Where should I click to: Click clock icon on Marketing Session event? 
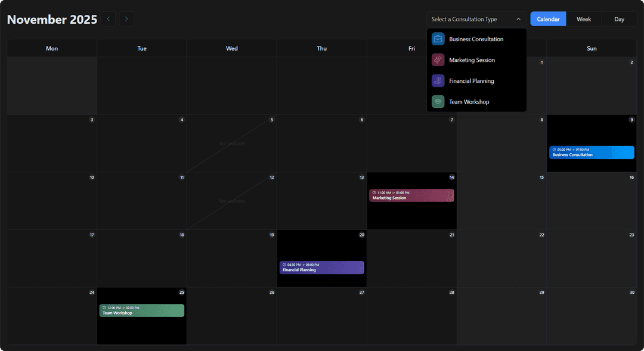tap(374, 193)
